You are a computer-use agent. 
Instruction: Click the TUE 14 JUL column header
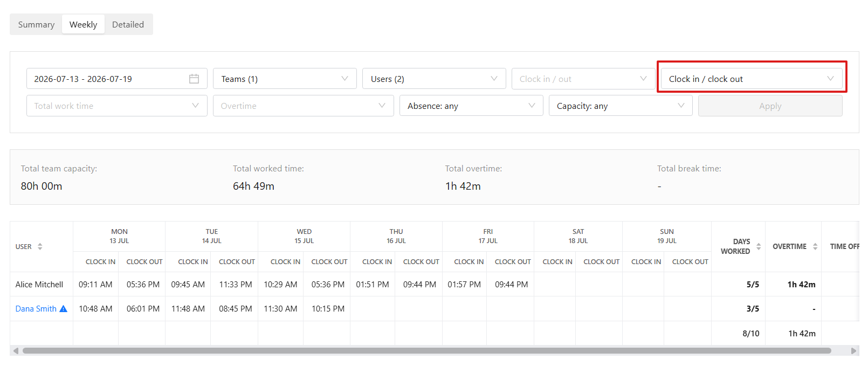(211, 236)
